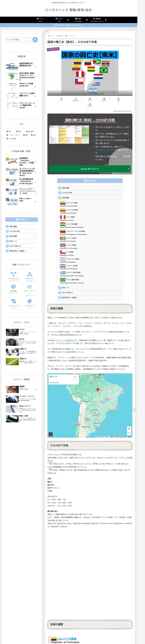Click the home icon in breadcrumb
145x644 pixels.
coord(49,36)
